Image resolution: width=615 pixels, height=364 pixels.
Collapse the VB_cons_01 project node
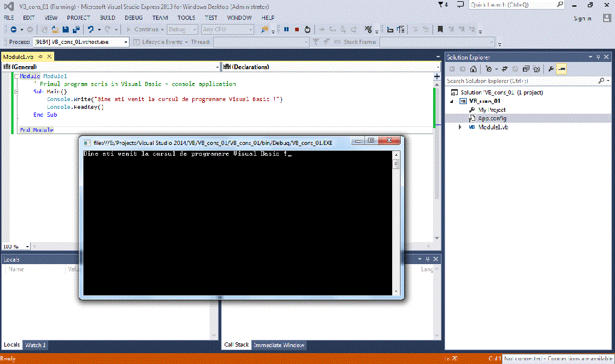click(x=452, y=101)
